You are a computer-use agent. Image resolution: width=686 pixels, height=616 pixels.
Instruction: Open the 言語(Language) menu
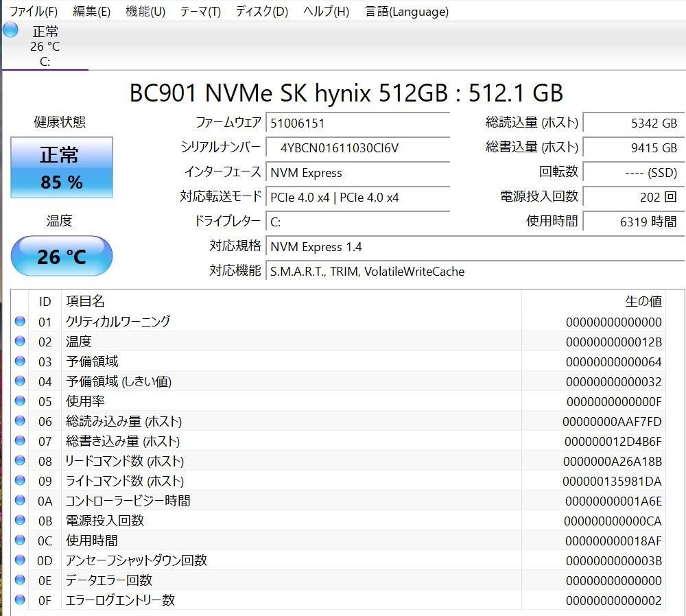[406, 11]
